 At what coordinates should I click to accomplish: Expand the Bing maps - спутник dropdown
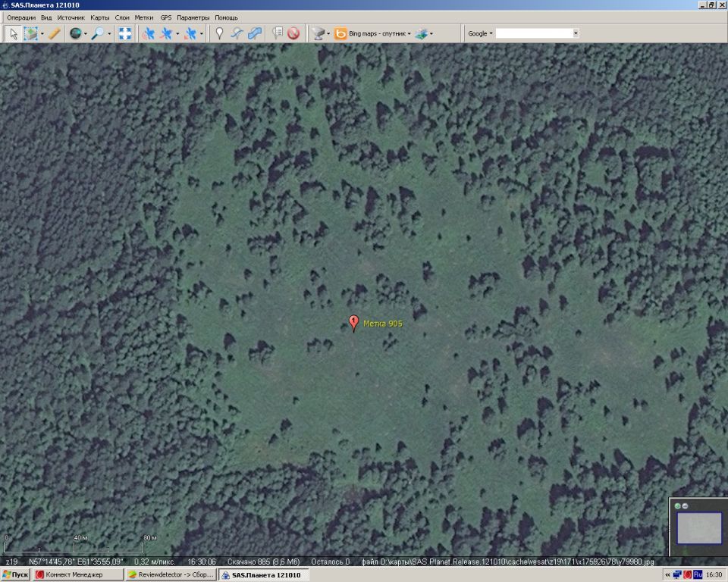[x=409, y=33]
